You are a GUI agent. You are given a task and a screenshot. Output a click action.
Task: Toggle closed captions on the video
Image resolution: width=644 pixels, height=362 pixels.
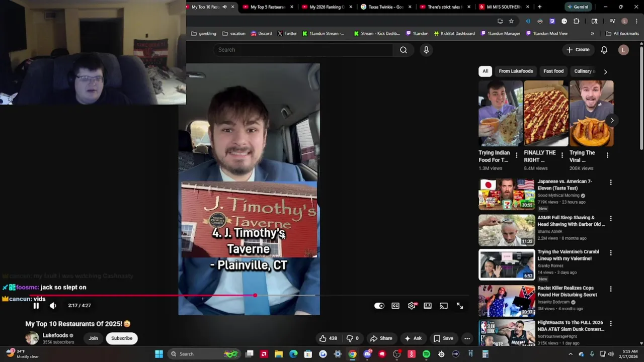395,306
